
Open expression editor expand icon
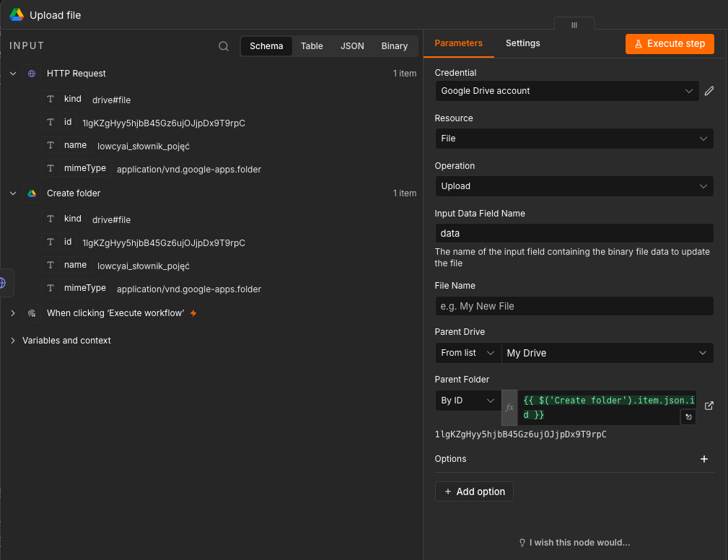pos(688,416)
